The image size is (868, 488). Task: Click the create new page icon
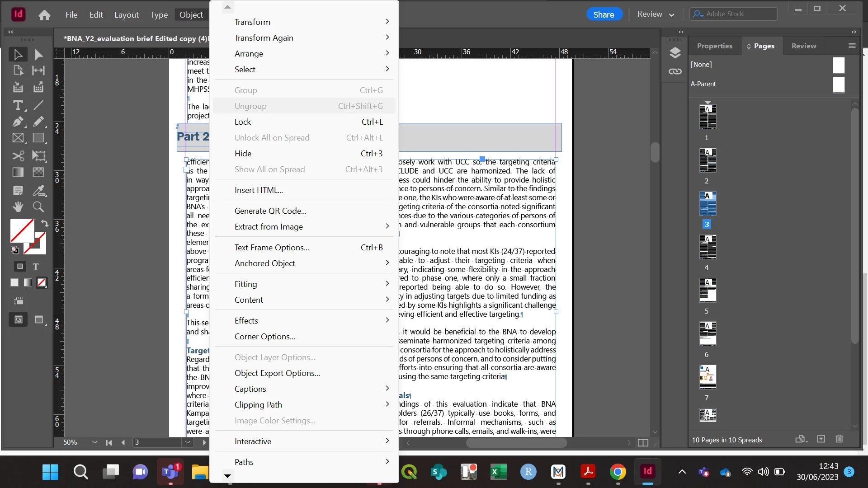821,439
